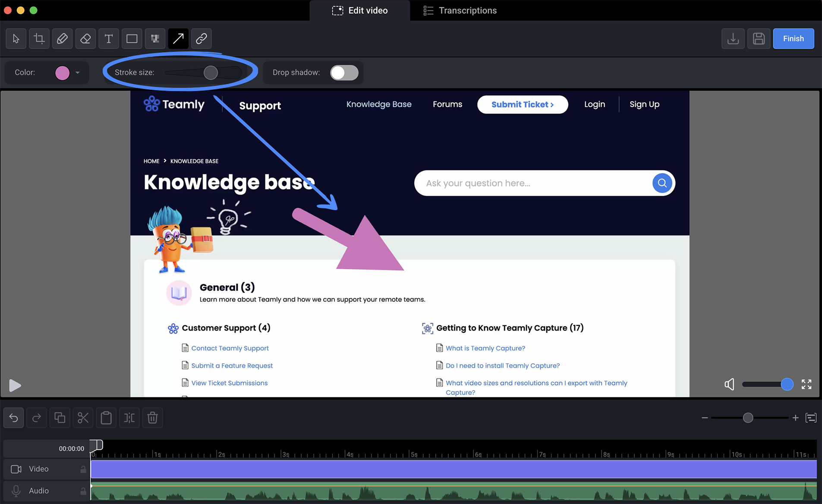The image size is (822, 504).
Task: Open Do I need to install Teamly Capture?
Action: click(x=503, y=365)
